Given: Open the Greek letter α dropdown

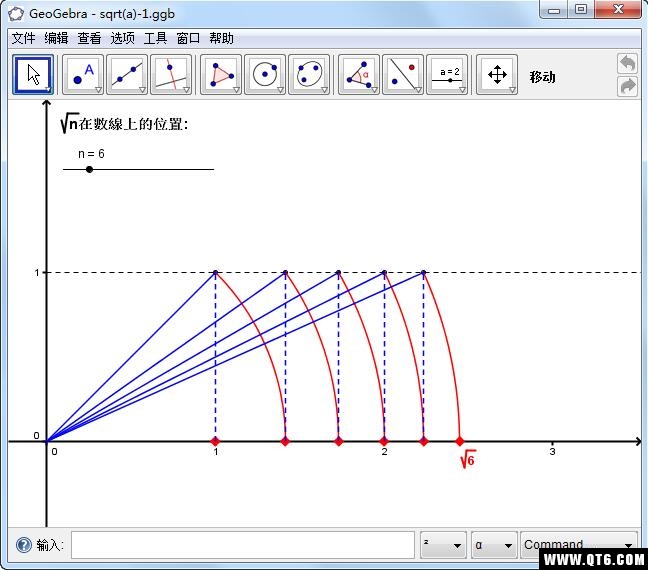Looking at the screenshot, I should coord(494,545).
